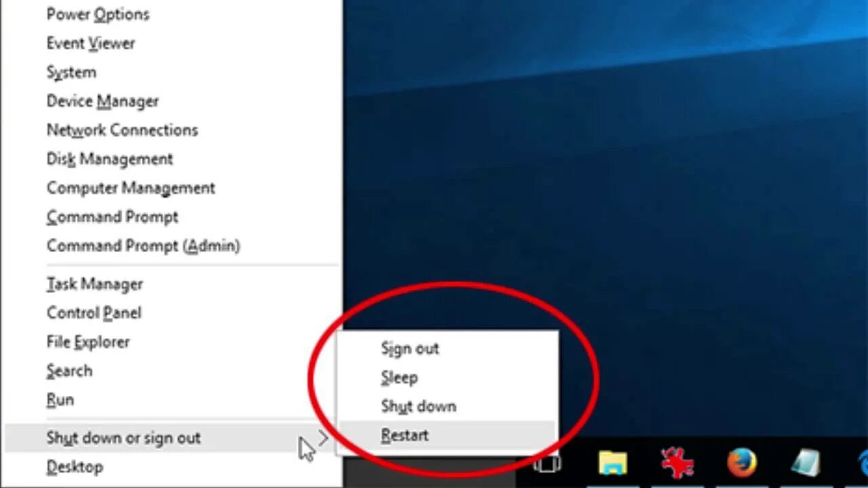
Task: Open Task View on the taskbar
Action: [x=547, y=464]
